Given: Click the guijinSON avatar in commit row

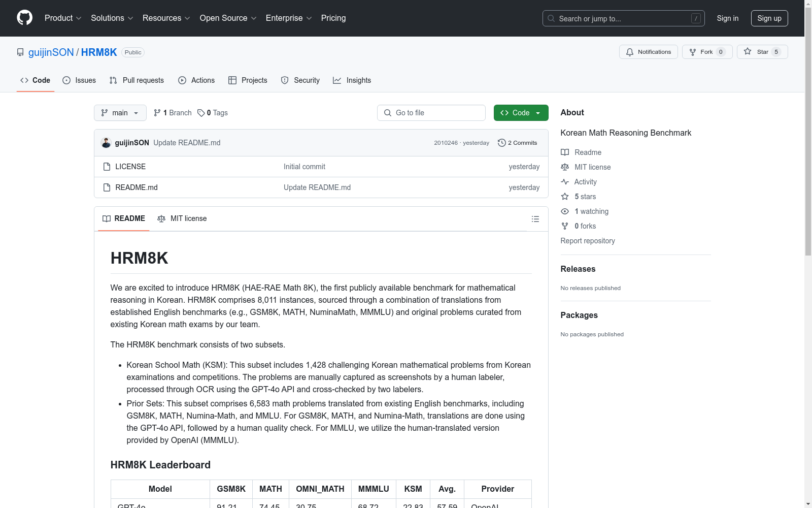Looking at the screenshot, I should 106,143.
